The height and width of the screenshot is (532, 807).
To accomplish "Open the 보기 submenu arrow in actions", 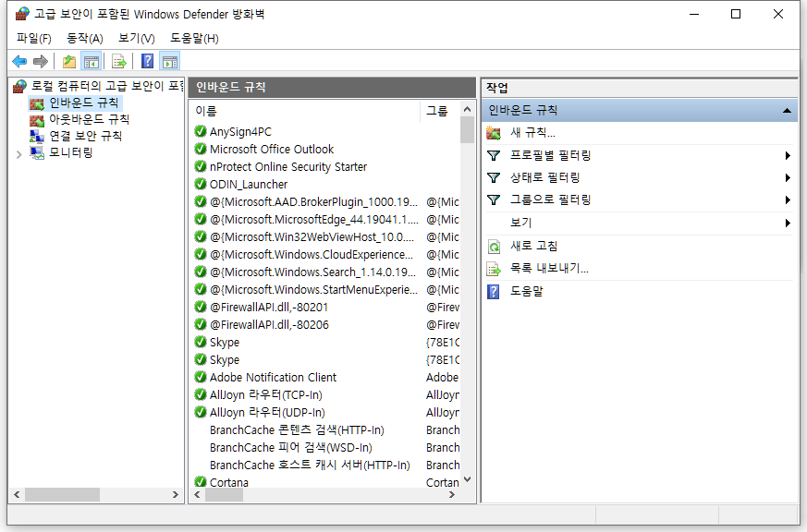I will [788, 224].
